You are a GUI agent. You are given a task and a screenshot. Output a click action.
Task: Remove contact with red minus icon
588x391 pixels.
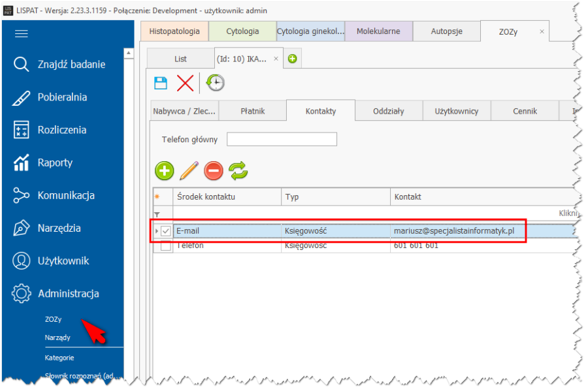(214, 171)
